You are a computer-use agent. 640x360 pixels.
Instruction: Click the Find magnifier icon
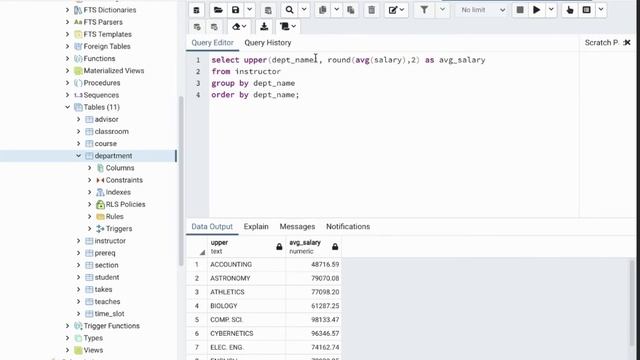coord(289,10)
